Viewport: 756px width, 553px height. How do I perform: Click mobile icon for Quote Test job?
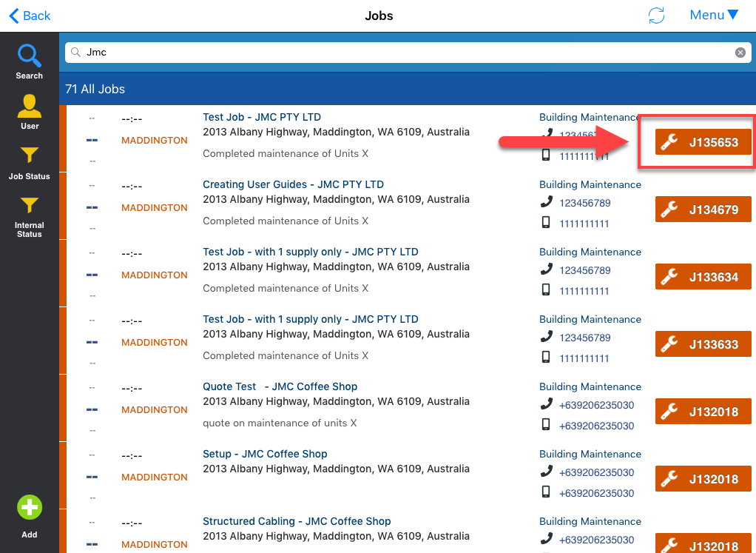click(x=547, y=425)
